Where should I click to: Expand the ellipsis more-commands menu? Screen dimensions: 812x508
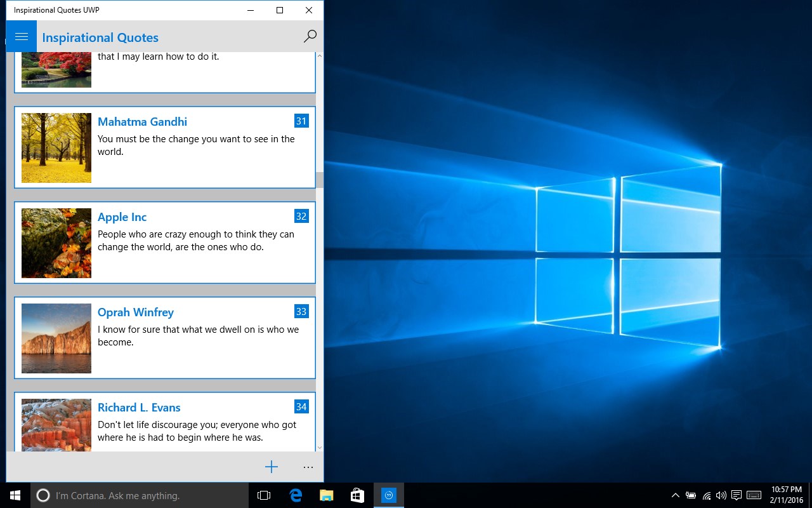pyautogui.click(x=308, y=467)
